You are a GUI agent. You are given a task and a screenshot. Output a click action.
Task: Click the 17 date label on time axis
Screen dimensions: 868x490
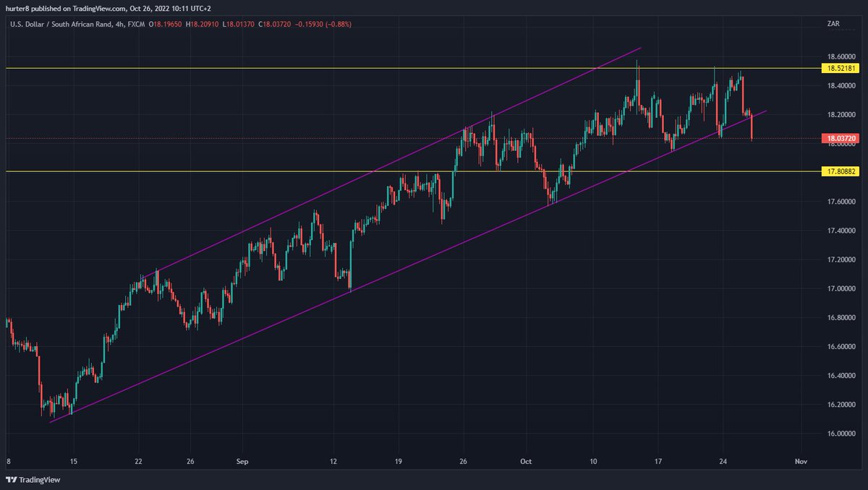658,461
